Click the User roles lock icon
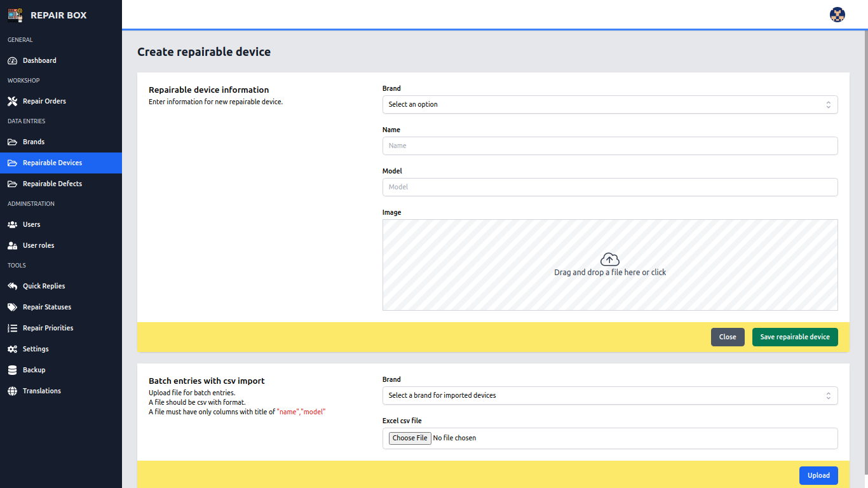Image resolution: width=868 pixels, height=488 pixels. click(x=12, y=246)
